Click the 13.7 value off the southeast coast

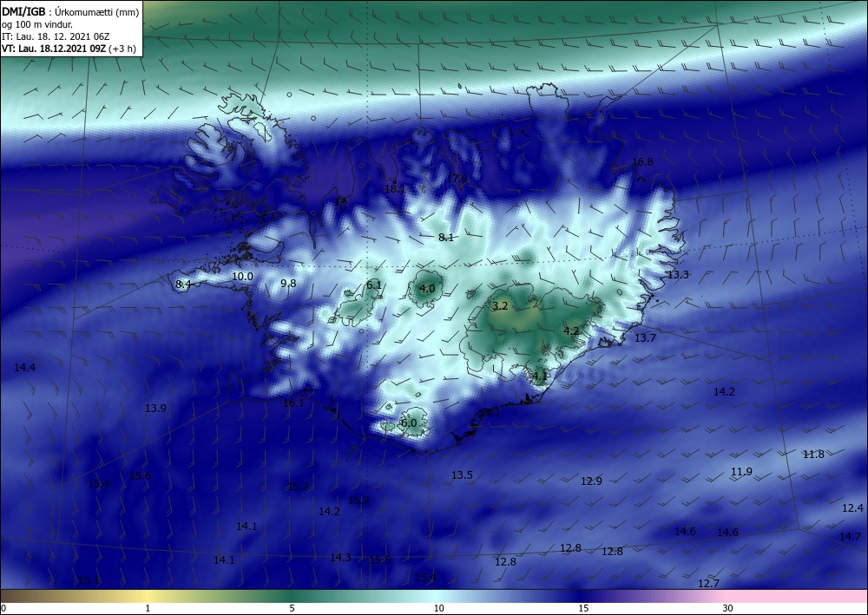click(645, 338)
